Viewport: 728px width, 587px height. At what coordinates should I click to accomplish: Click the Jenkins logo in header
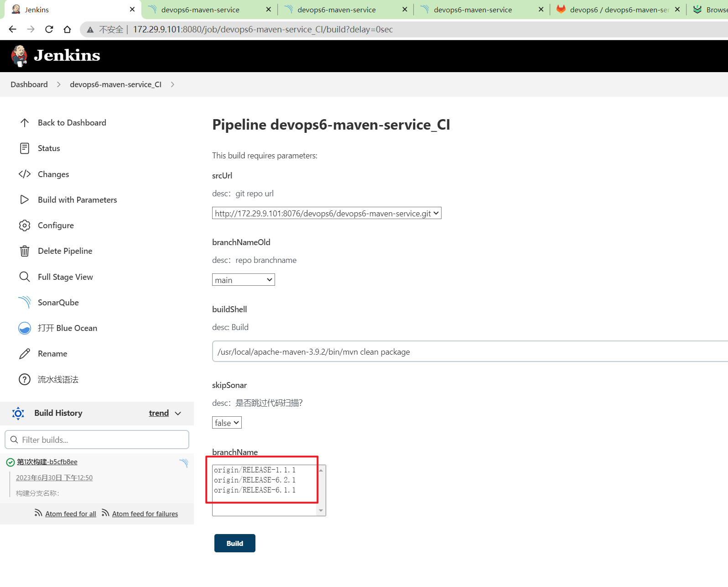click(x=56, y=56)
